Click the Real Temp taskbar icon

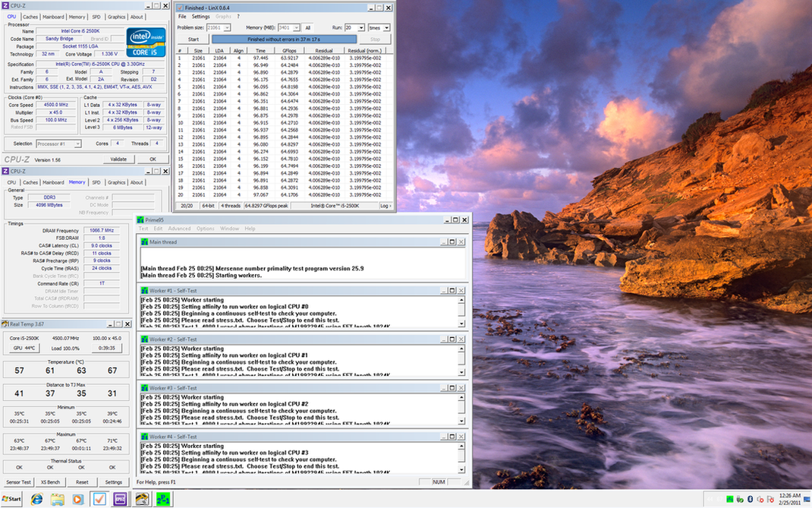tap(141, 499)
